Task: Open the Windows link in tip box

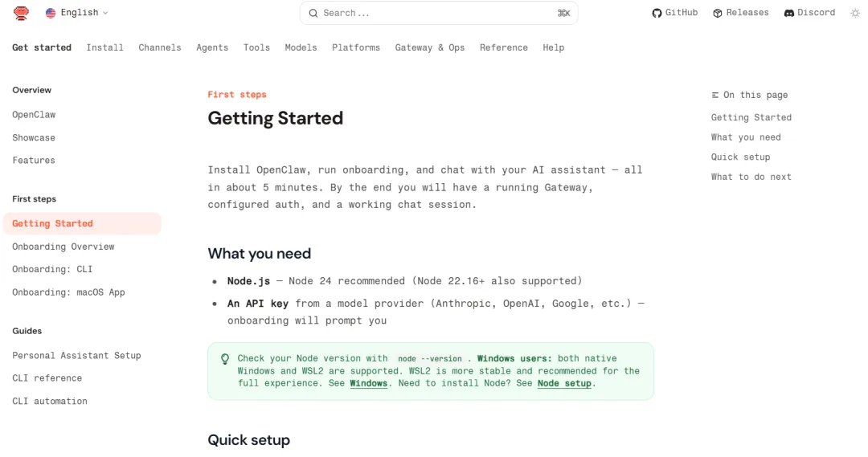Action: coord(369,383)
